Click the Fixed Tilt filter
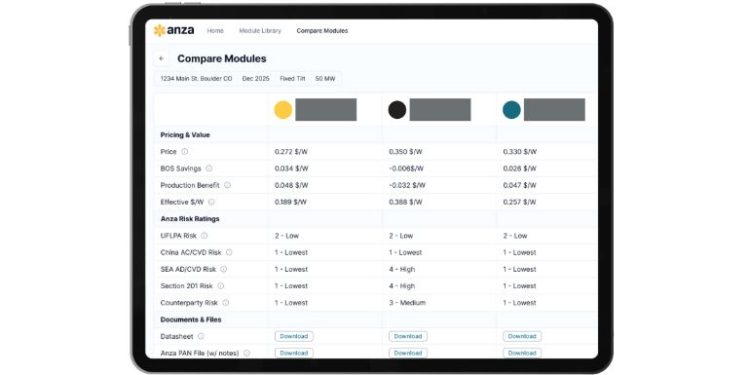The height and width of the screenshot is (375, 750). tap(292, 78)
